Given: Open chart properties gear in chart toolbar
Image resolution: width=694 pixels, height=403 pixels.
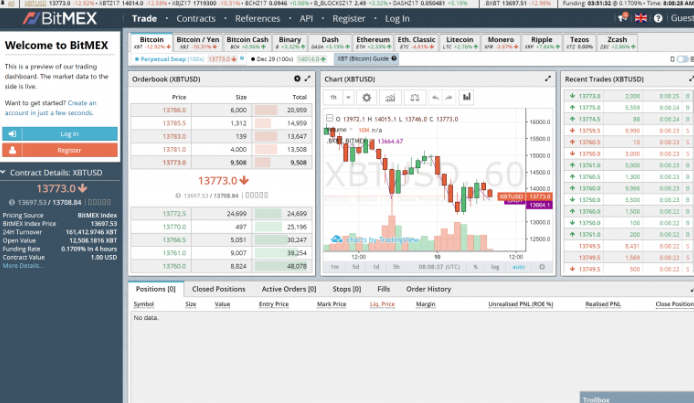Looking at the screenshot, I should [366, 97].
